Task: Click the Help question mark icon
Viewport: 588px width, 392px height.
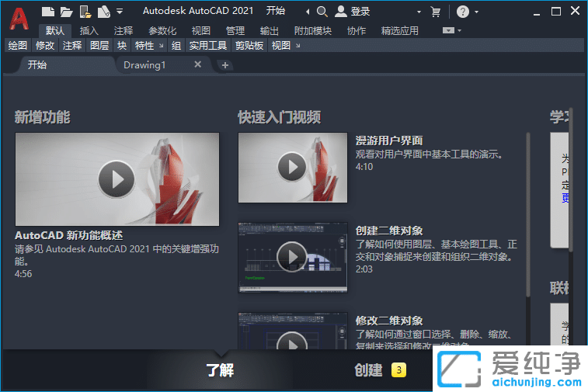Action: point(463,12)
